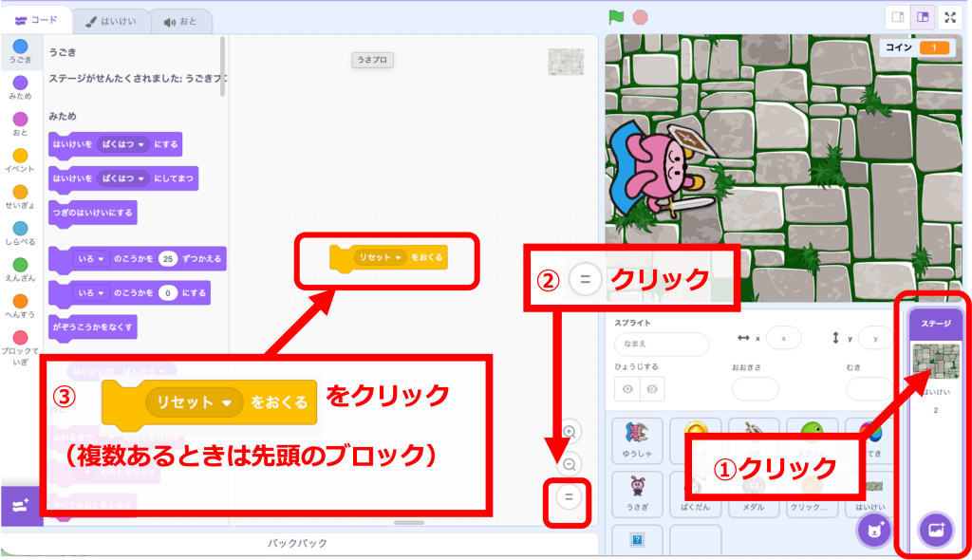Click the ステージ panel header
Image resolution: width=972 pixels, height=560 pixels.
coord(936,324)
